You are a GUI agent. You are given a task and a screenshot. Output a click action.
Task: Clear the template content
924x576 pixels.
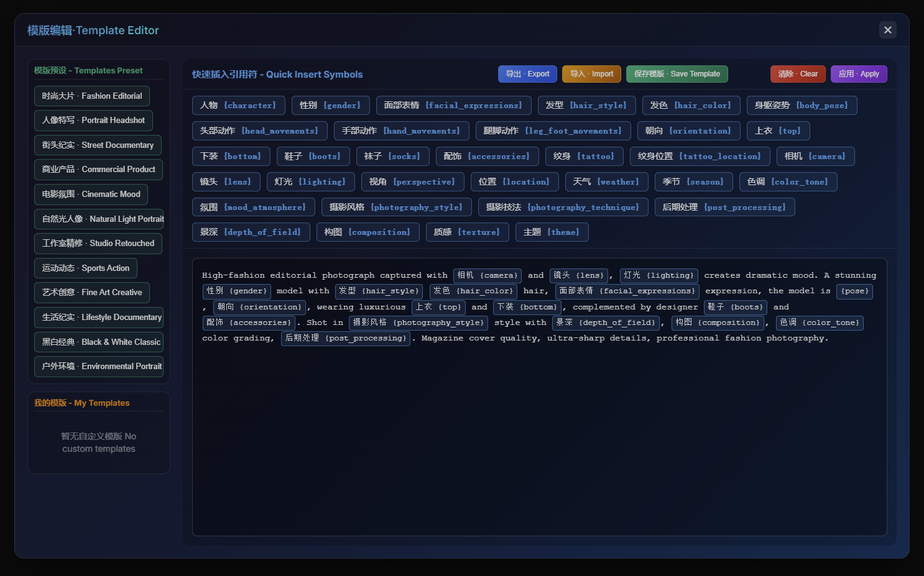point(798,74)
